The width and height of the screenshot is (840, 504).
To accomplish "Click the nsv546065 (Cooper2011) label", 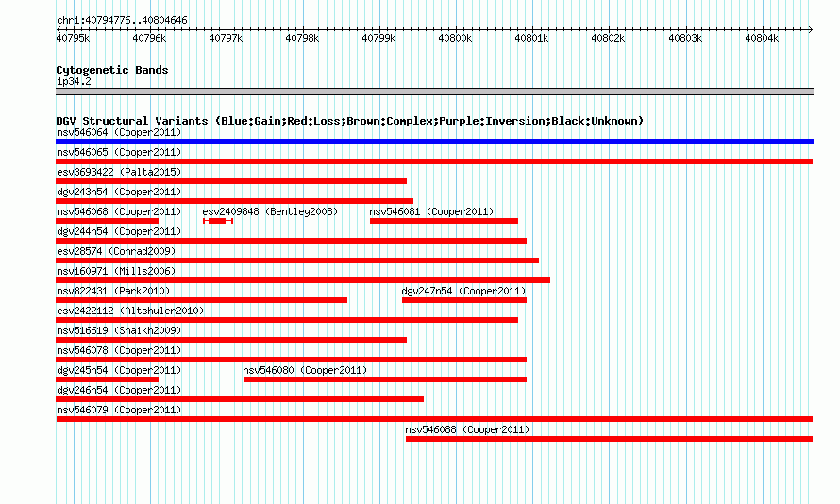I will (x=119, y=152).
